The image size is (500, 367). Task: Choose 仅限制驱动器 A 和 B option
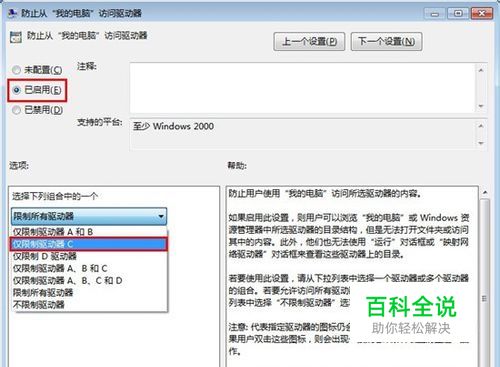(89, 232)
